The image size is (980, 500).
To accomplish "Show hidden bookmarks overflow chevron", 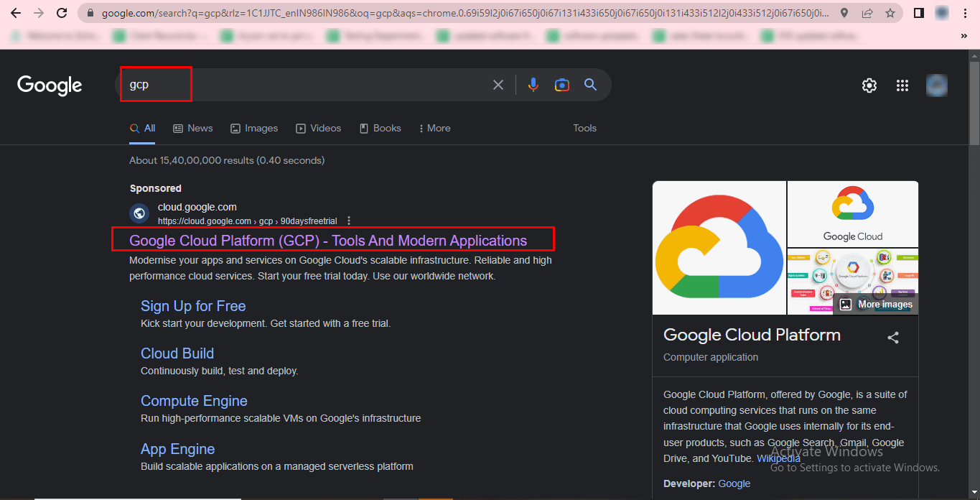I will click(x=963, y=35).
